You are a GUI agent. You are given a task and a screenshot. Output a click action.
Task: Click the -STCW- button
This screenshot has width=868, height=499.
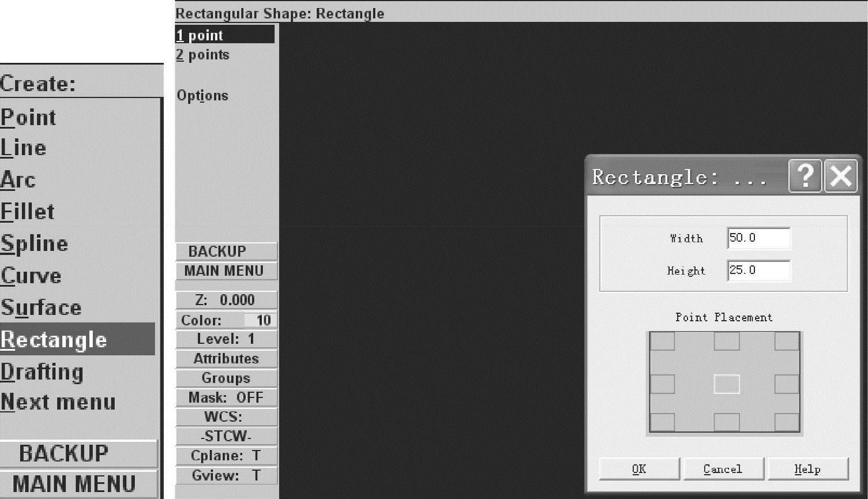(x=226, y=437)
